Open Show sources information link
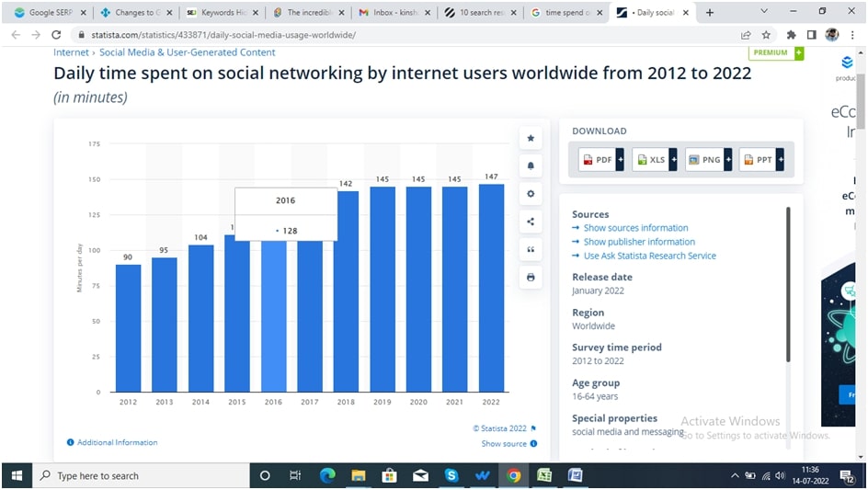The width and height of the screenshot is (868, 490). tap(635, 228)
